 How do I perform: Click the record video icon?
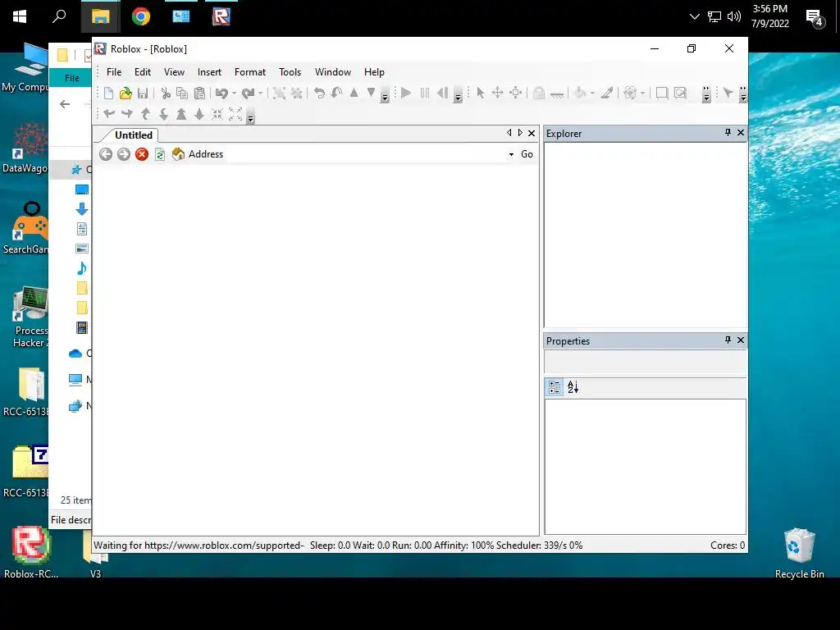click(x=680, y=94)
